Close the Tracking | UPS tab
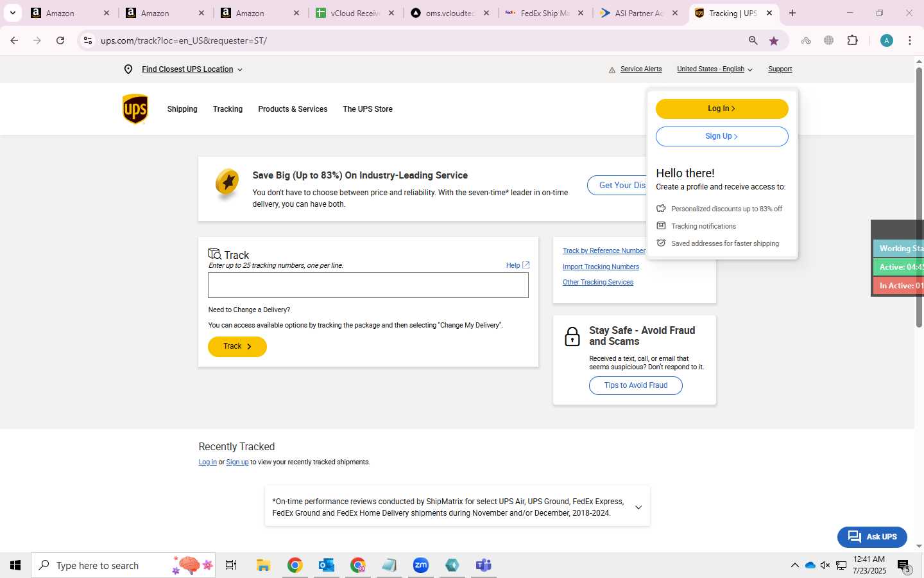This screenshot has height=578, width=924. [769, 13]
